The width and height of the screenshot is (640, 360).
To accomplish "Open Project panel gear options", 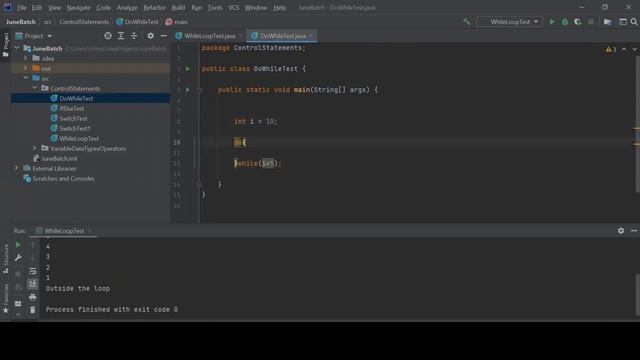I will pos(151,36).
